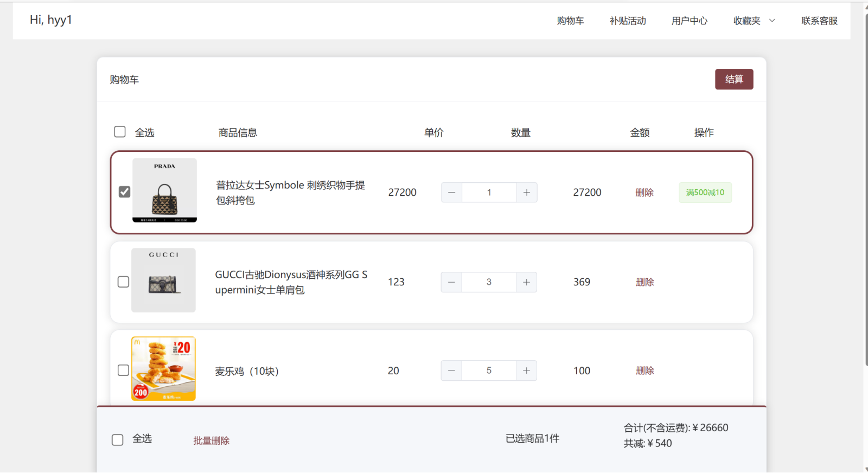Add one more 麦乐鸡 with plus icon
This screenshot has height=473, width=868.
(x=526, y=370)
